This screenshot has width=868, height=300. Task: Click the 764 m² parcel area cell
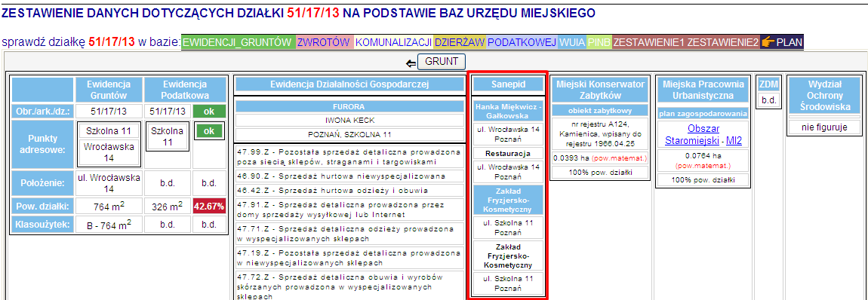point(109,206)
